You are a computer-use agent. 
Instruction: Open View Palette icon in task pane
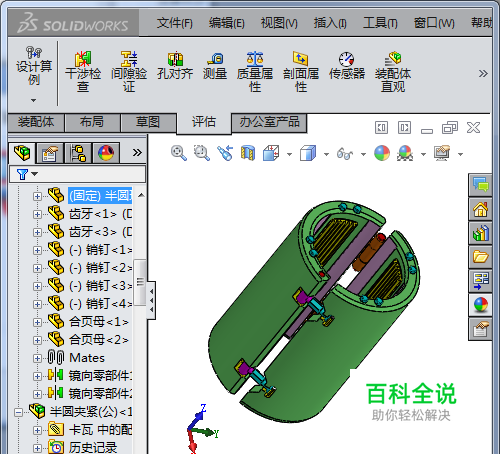coord(480,281)
